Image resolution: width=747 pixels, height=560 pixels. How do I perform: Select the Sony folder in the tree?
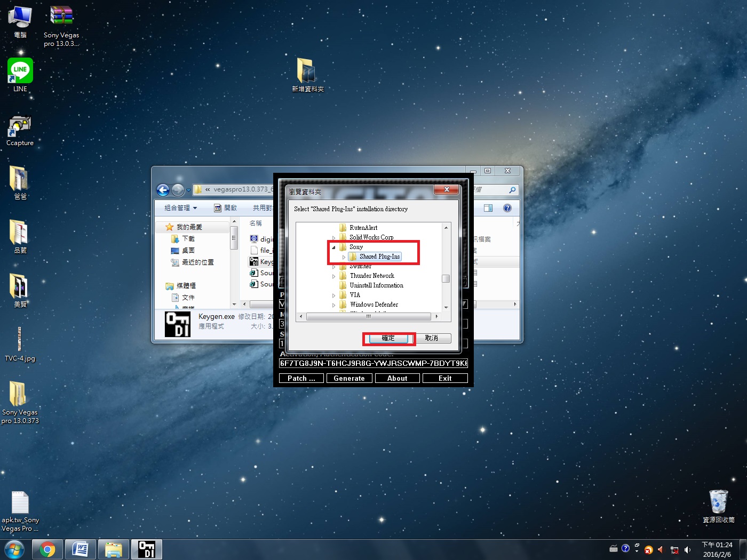coord(356,247)
